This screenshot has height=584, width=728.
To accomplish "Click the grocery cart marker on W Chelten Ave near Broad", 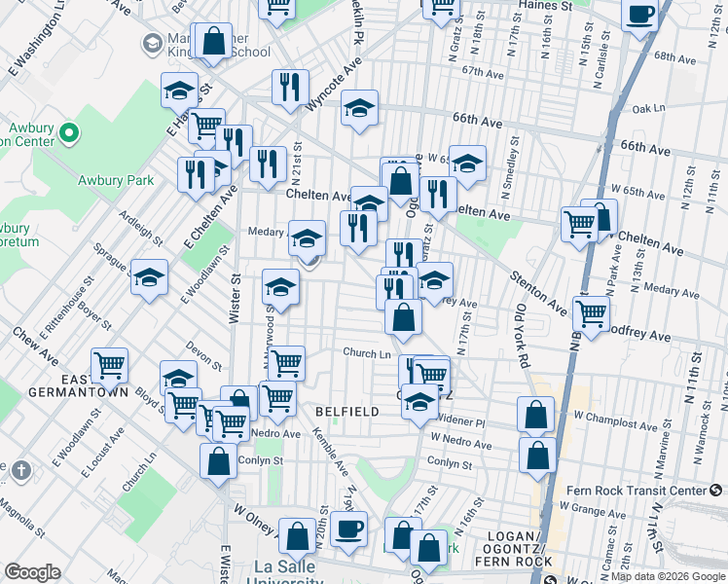I will [x=579, y=227].
